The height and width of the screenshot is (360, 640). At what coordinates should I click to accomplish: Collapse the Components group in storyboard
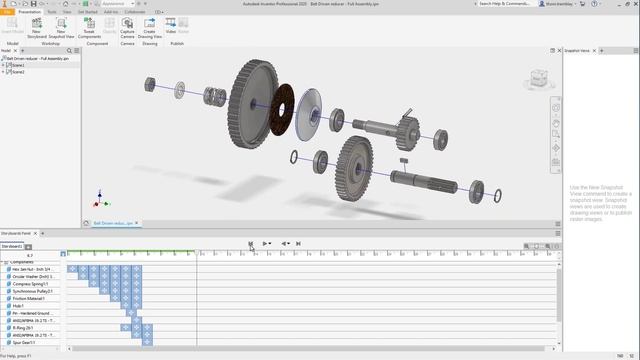point(2,262)
